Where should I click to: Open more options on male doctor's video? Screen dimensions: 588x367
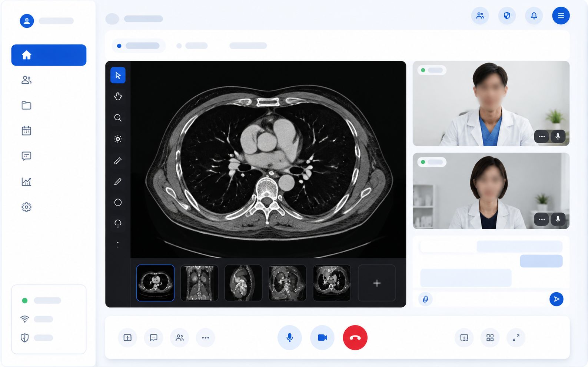coord(542,137)
